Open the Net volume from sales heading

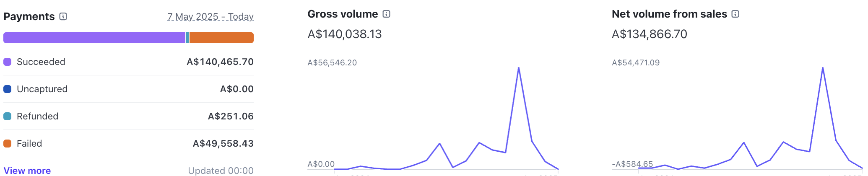pyautogui.click(x=669, y=14)
